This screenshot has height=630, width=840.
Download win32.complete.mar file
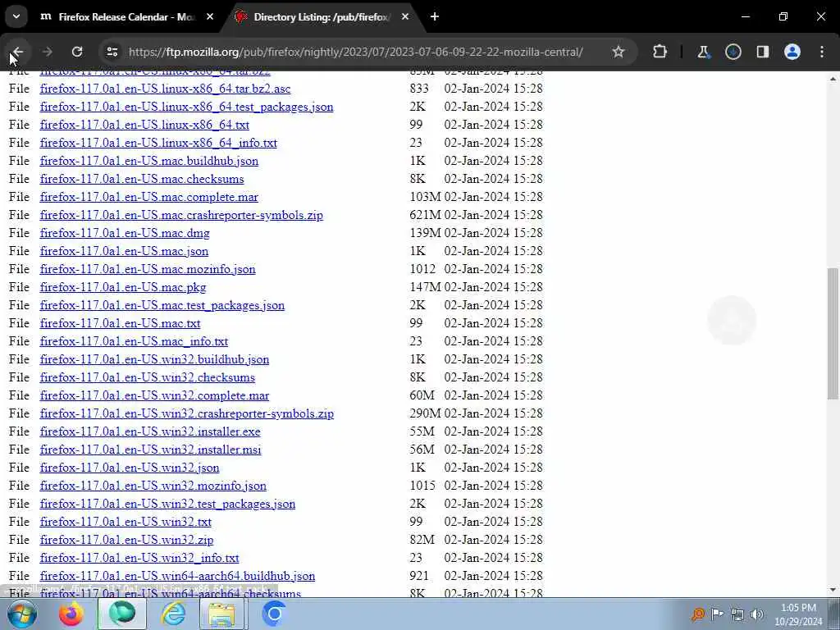tap(154, 395)
